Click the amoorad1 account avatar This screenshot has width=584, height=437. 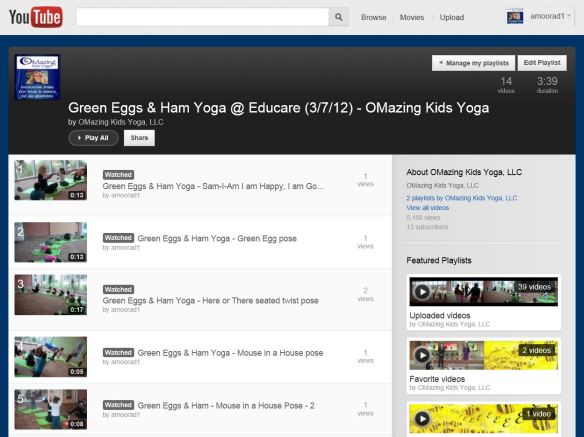click(515, 17)
